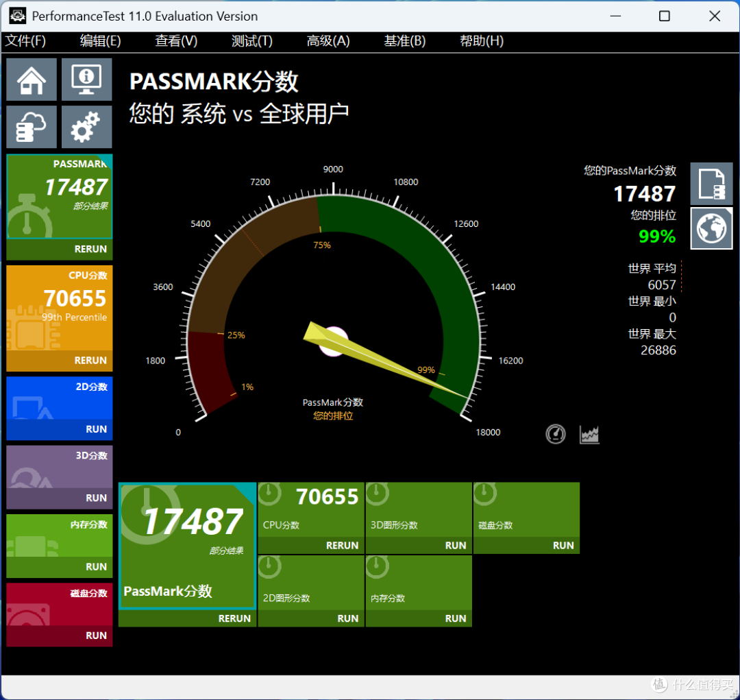Minimize the PerformanceTest window
Viewport: 740px width, 700px height.
615,16
